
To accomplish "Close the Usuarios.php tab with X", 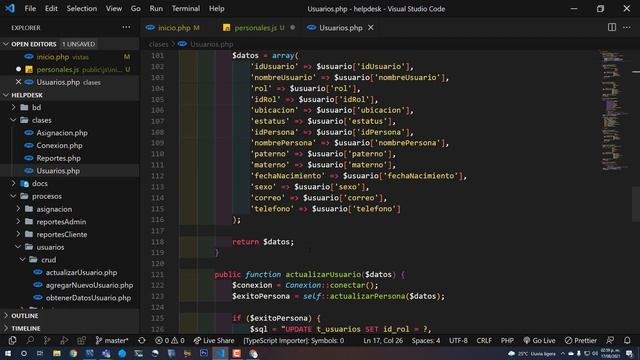I will click(371, 27).
